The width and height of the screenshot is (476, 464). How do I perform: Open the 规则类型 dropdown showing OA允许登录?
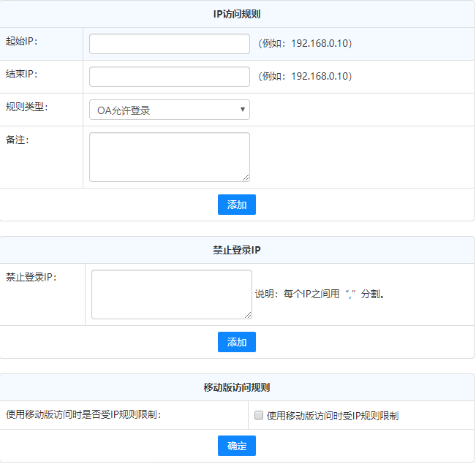click(x=169, y=110)
